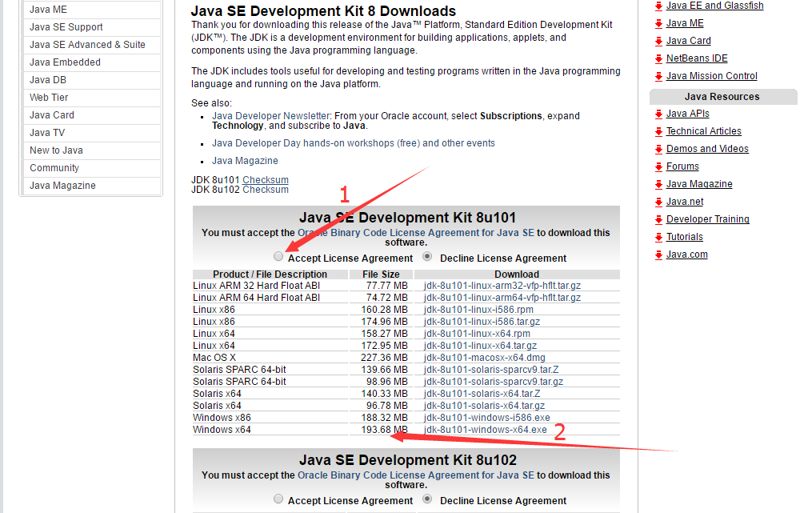Click the red icon beside Tutorials
The height and width of the screenshot is (513, 812).
tap(658, 238)
